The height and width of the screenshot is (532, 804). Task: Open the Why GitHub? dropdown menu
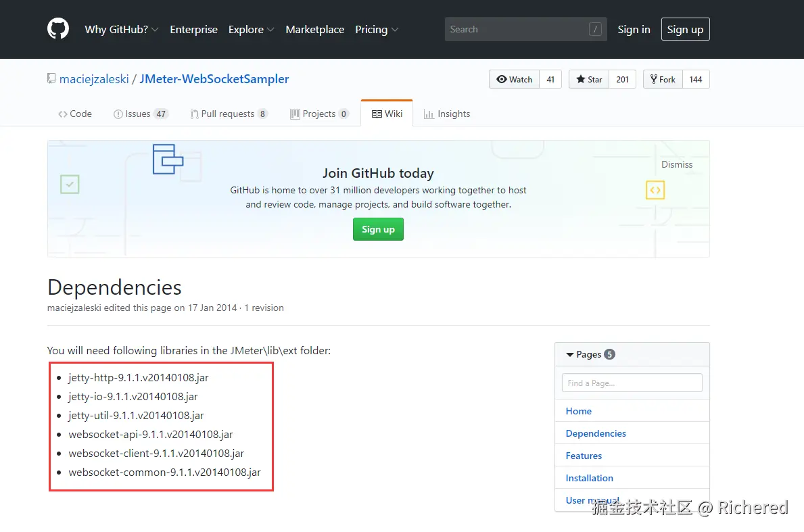[x=122, y=29]
